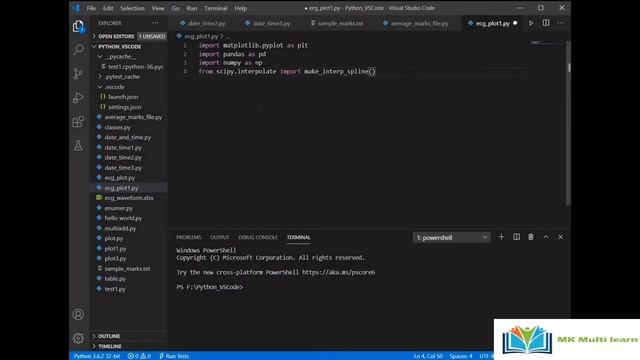Create a new terminal with plus icon
This screenshot has height=360, width=640.
501,237
